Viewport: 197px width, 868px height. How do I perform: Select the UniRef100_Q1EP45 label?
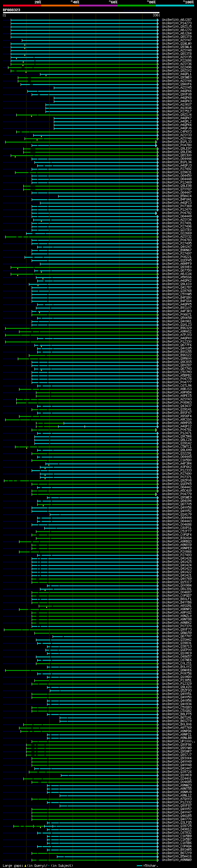177,260
